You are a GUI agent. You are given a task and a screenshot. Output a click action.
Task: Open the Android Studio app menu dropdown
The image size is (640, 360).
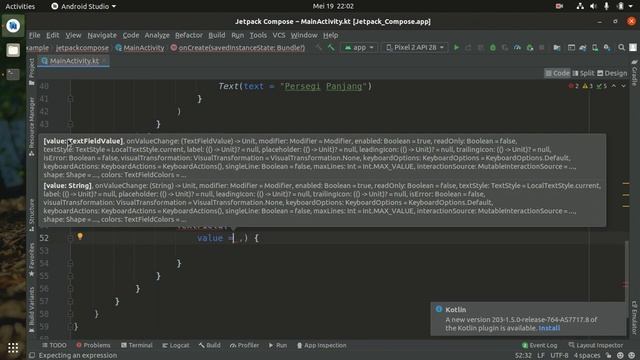[84, 6]
